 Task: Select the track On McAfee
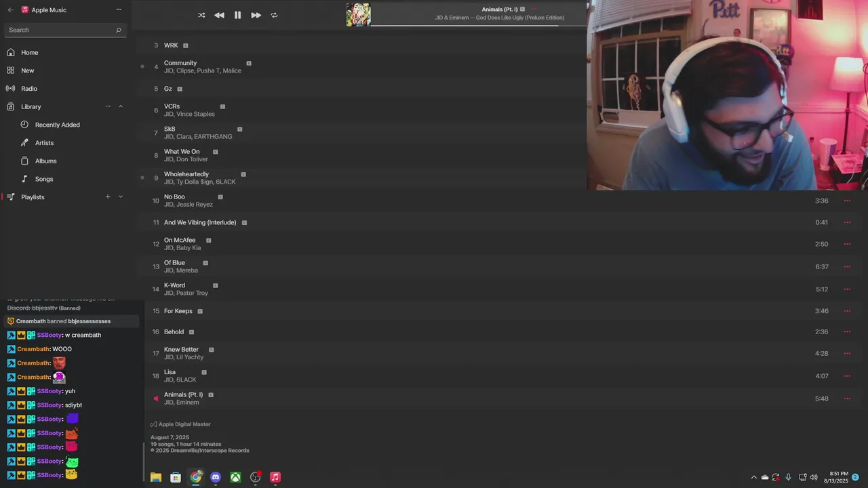[180, 240]
